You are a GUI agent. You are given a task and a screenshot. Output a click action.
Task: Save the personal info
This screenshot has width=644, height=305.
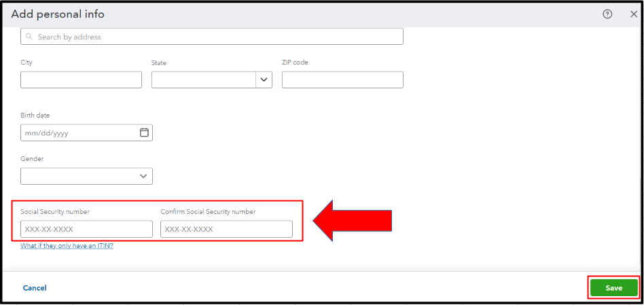613,288
